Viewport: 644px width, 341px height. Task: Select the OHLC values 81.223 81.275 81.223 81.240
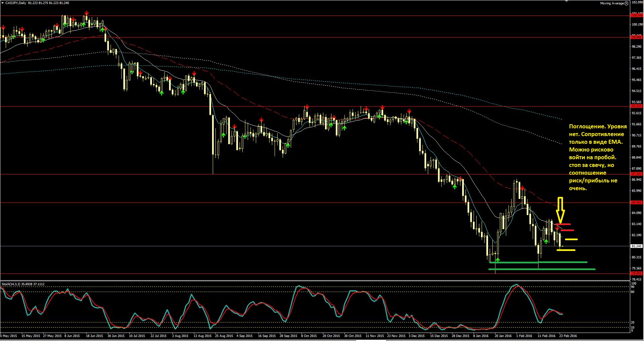[x=49, y=3]
